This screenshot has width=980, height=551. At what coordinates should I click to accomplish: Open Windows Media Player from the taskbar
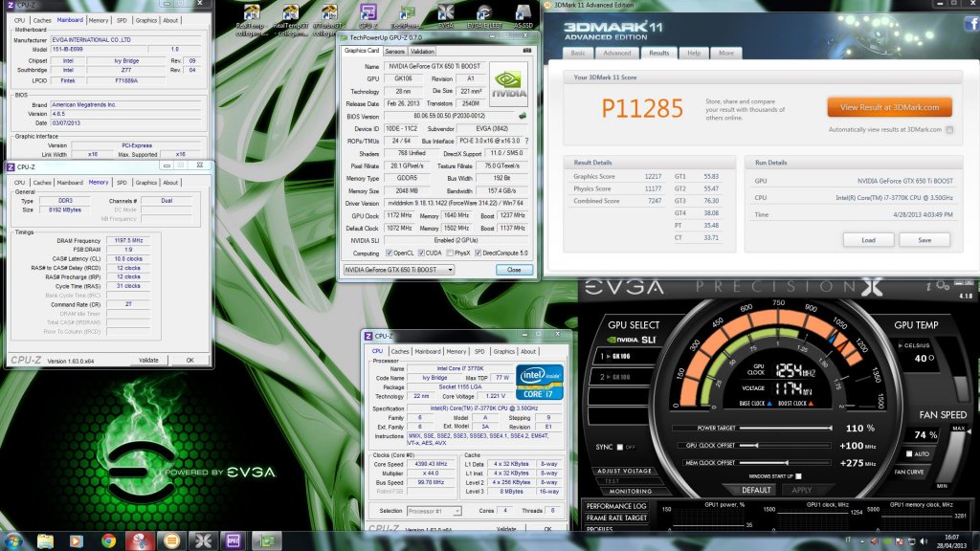click(77, 540)
